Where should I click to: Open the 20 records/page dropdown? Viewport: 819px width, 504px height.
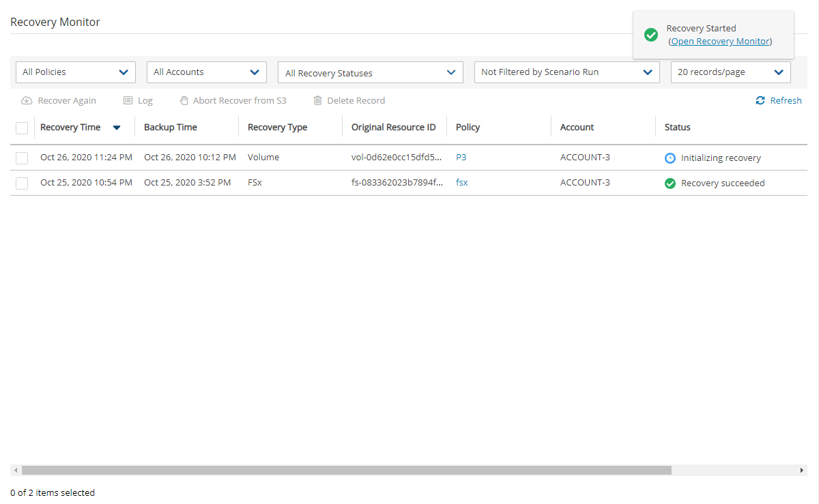click(x=730, y=72)
